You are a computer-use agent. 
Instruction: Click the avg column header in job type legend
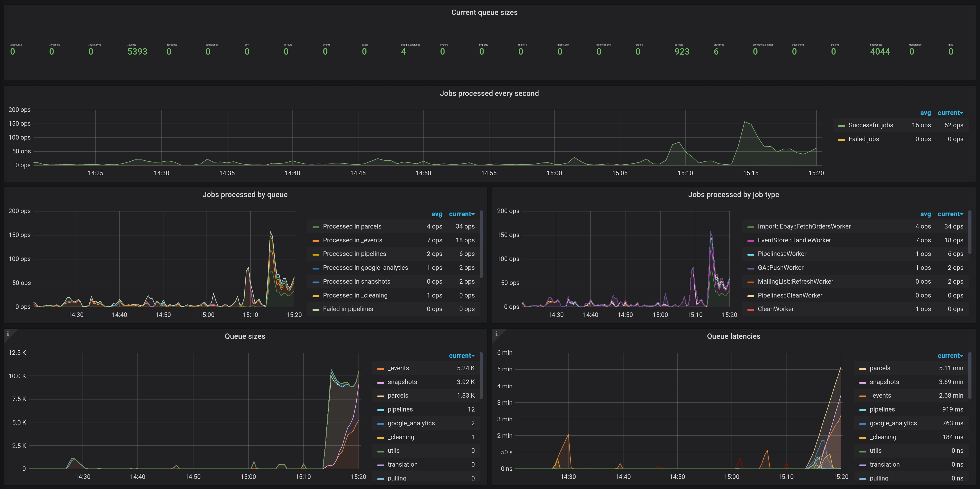click(925, 214)
